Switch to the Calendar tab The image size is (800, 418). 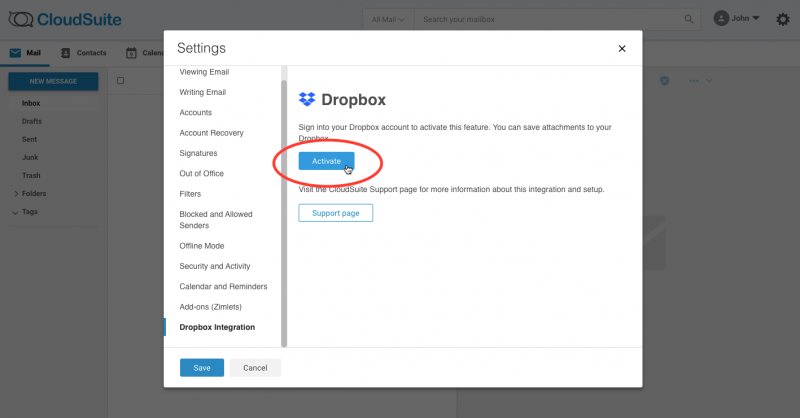coord(144,53)
